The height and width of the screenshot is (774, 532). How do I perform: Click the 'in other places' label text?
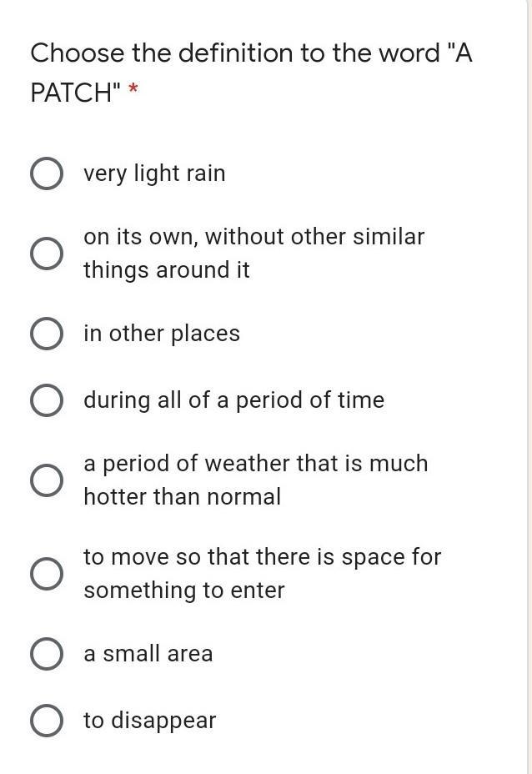161,334
